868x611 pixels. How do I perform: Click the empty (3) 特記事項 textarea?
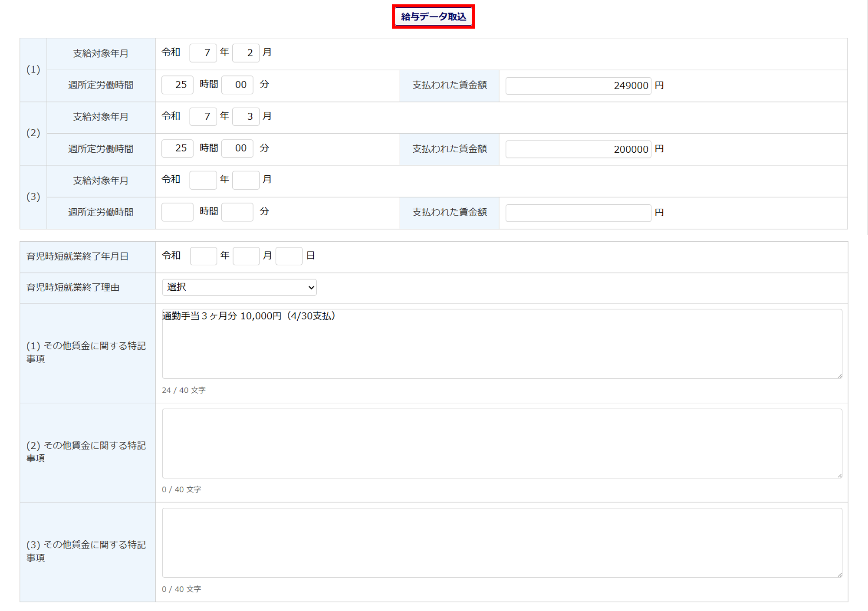click(502, 542)
